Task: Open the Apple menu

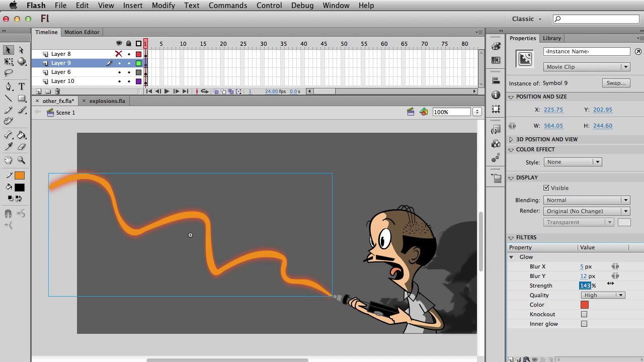Action: point(14,5)
